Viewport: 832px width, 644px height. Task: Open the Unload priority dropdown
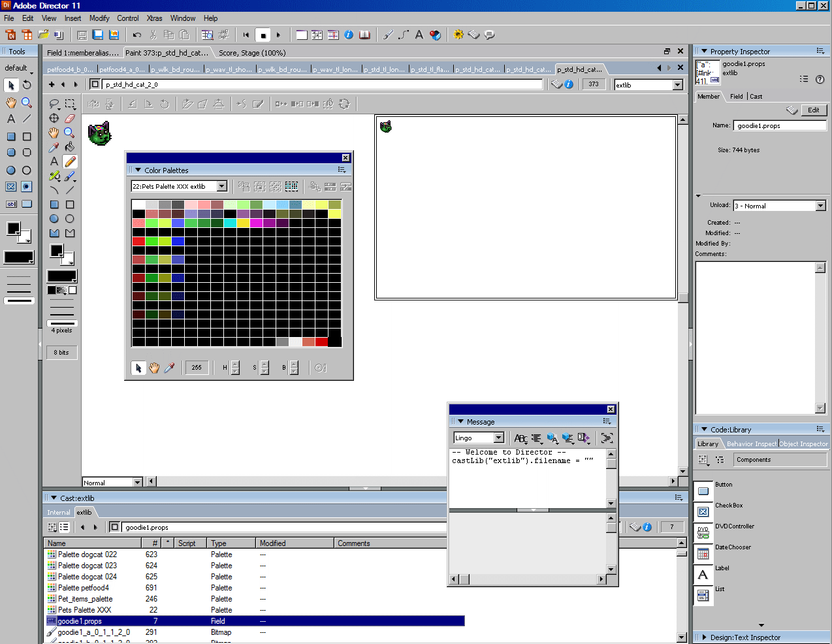tap(821, 206)
